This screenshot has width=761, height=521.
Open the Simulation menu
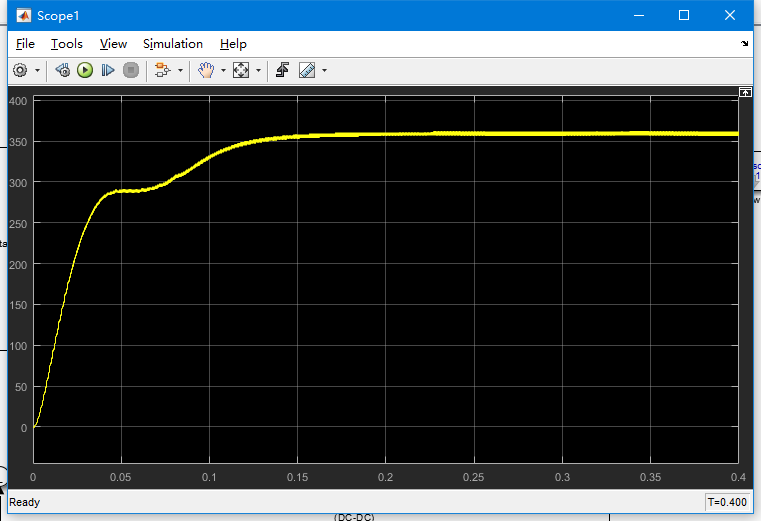coord(173,44)
